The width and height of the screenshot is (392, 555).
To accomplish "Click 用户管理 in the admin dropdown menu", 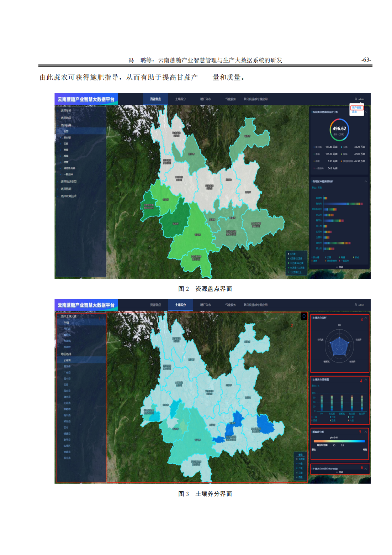I will 356,108.
